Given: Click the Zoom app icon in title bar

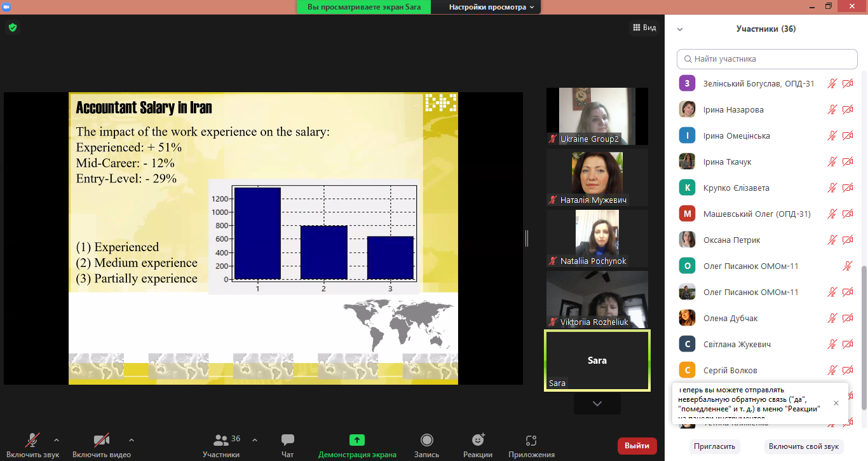Looking at the screenshot, I should tap(6, 6).
